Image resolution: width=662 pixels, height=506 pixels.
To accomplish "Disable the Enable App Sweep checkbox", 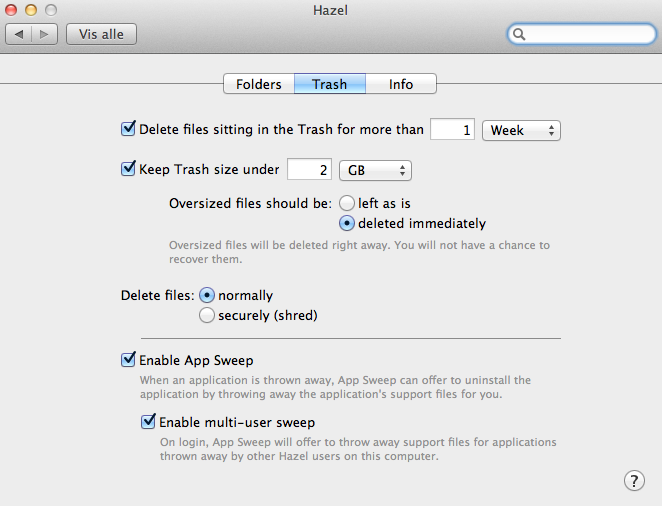I will pyautogui.click(x=128, y=359).
